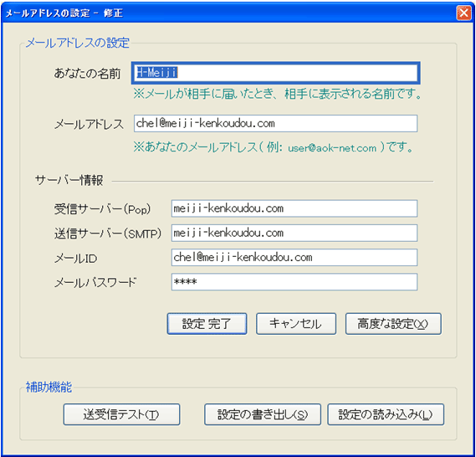Viewport: 476px width, 457px height.
Task: Run the 送受信テスト(T) button
Action: (121, 414)
